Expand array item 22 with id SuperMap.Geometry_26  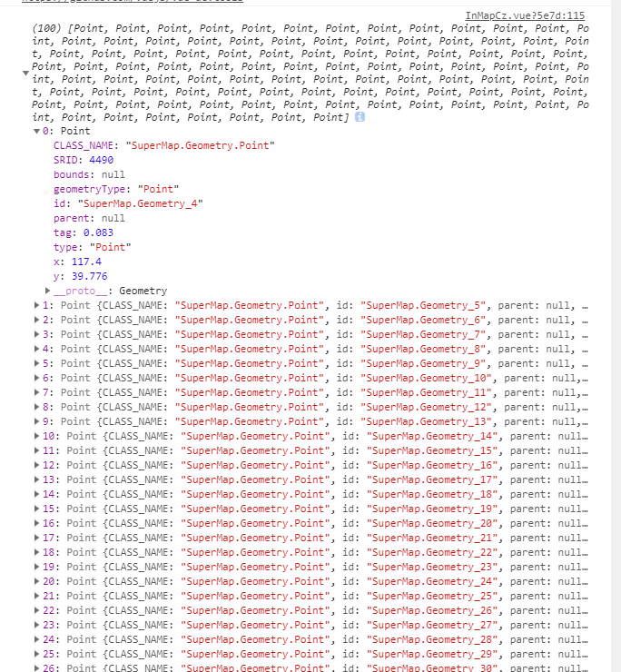click(x=37, y=611)
